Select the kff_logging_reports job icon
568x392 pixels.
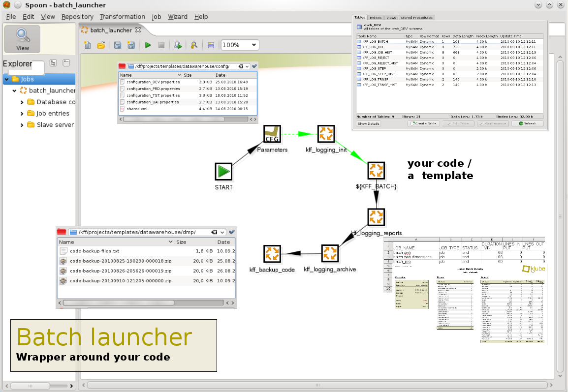coord(376,217)
